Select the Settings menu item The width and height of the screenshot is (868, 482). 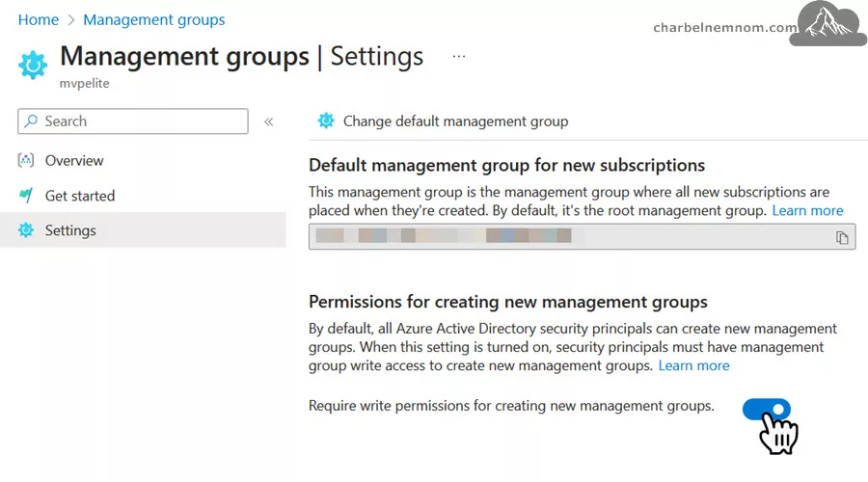143,230
